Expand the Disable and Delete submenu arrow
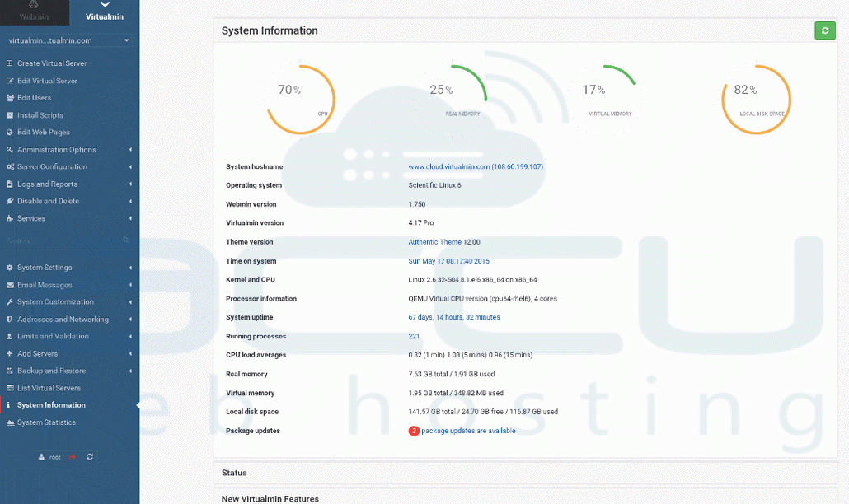 point(130,201)
